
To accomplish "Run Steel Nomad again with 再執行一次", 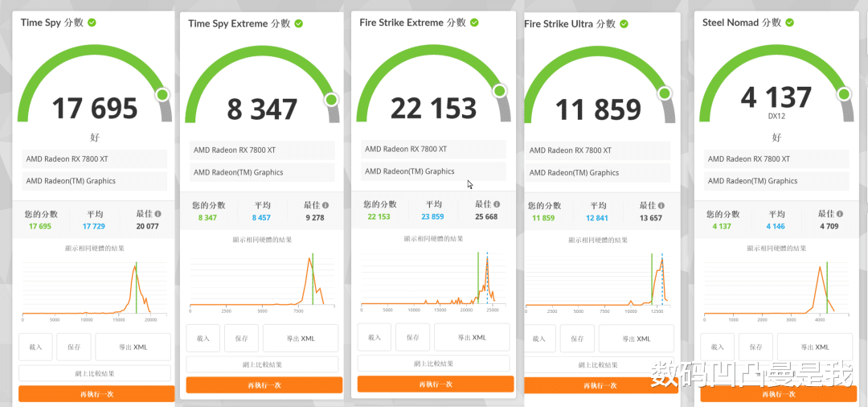I will (778, 393).
